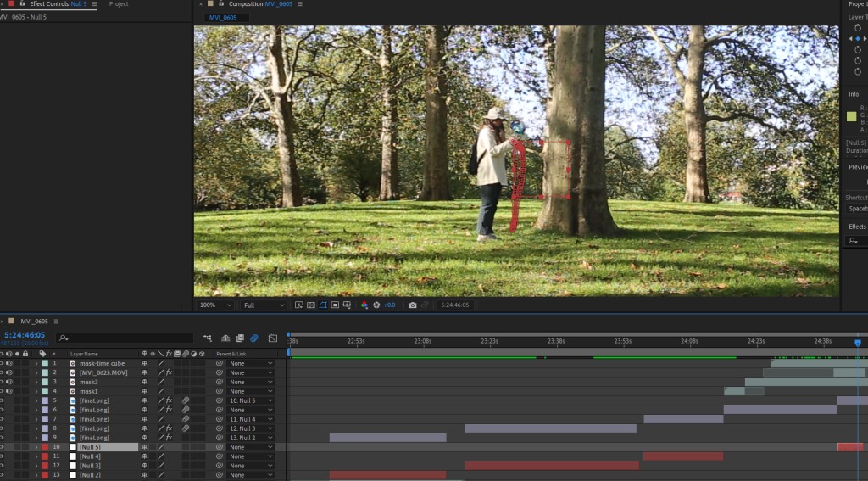Open parent dropdown for mask3 layer

coord(251,382)
